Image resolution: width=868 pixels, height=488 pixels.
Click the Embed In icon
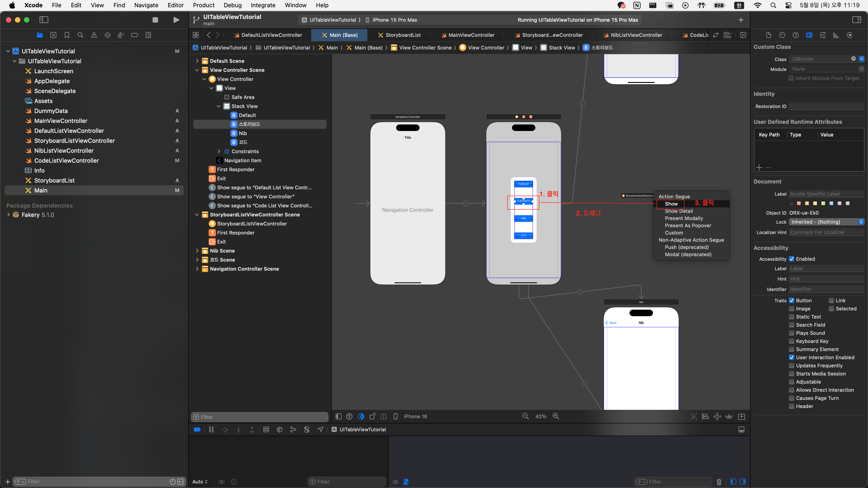[x=741, y=416]
